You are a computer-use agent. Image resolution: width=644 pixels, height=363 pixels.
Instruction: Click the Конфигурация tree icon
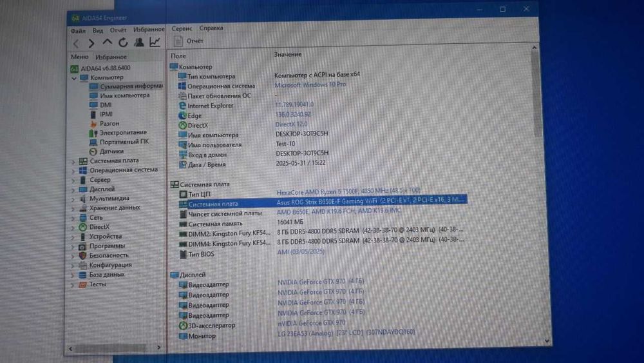[82, 265]
